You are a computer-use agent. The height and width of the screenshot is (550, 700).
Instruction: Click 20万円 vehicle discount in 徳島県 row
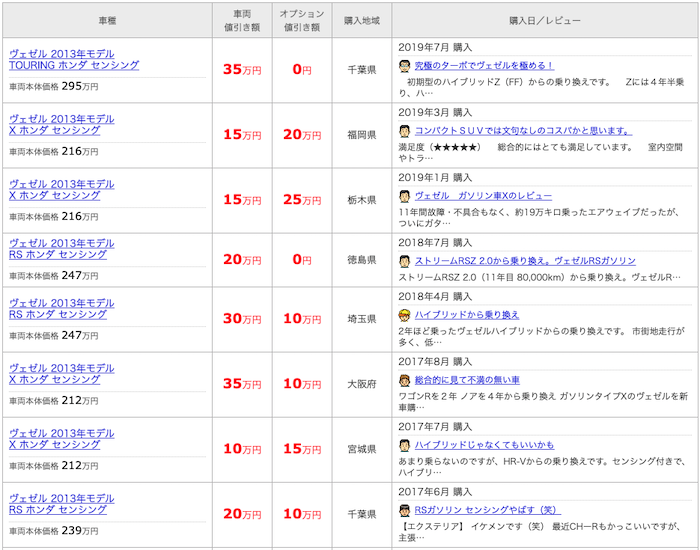click(x=242, y=259)
